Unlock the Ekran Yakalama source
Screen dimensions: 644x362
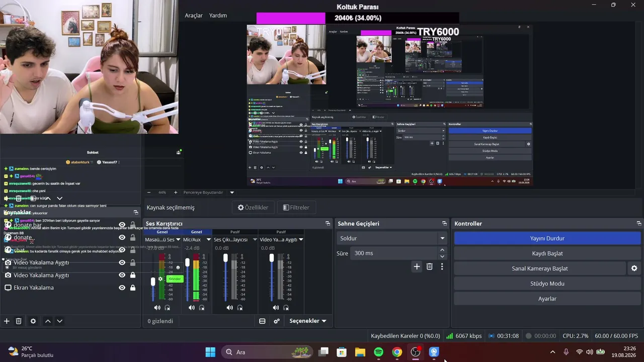click(x=133, y=288)
